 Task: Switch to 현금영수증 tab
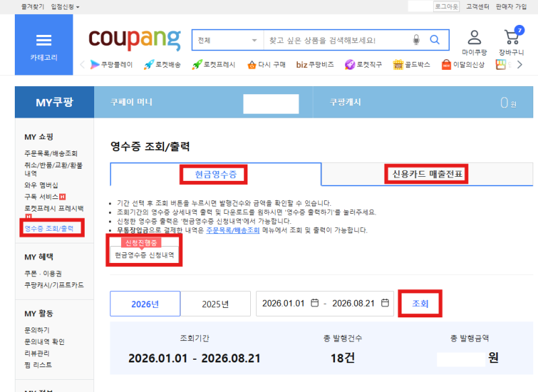point(216,175)
